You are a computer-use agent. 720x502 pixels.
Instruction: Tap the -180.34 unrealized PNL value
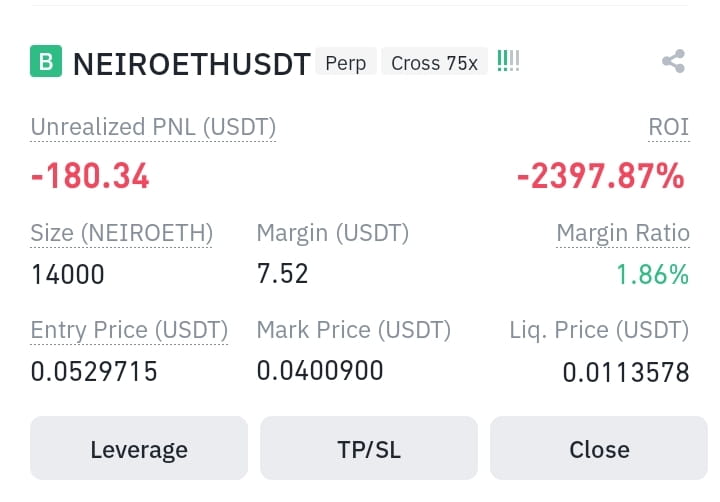90,176
